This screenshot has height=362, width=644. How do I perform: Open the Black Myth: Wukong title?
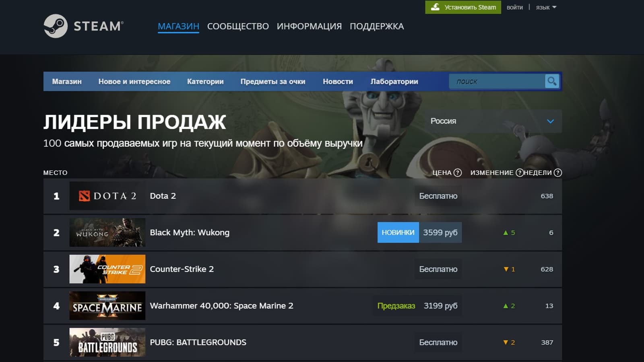click(190, 232)
